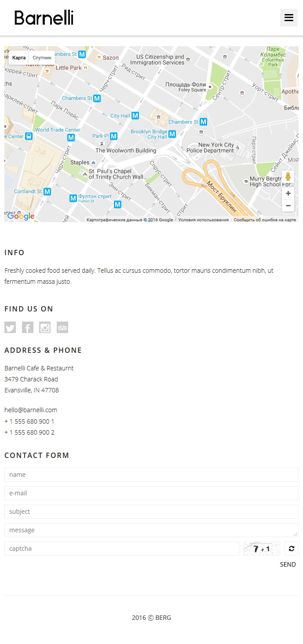
Task: Click the Google logo on map
Action: pos(21,216)
